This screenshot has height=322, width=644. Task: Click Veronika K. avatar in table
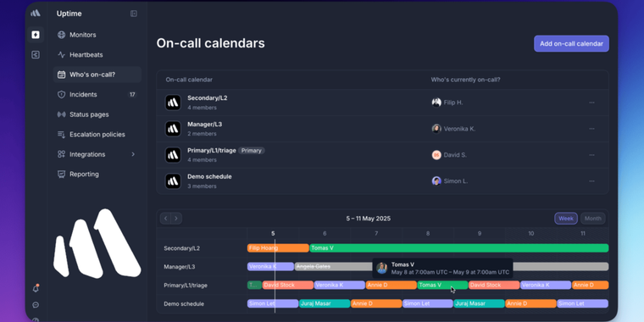tap(436, 129)
